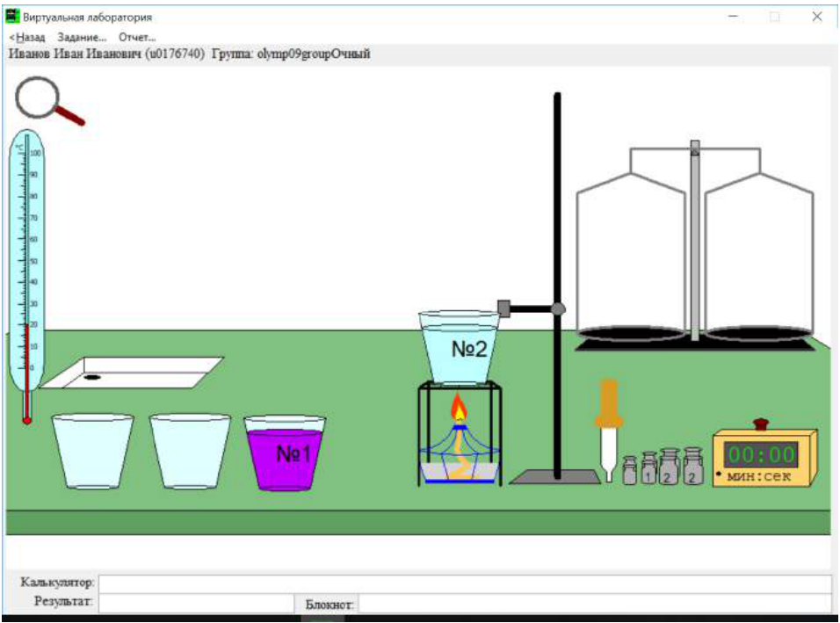Click the spirit burner flame
The image size is (840, 623).
[459, 407]
